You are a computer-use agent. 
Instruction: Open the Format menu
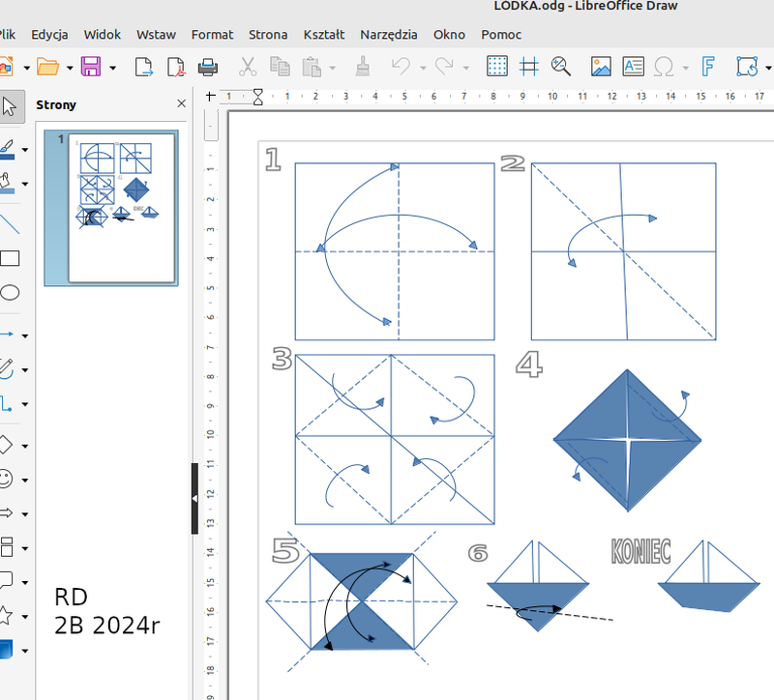[212, 35]
